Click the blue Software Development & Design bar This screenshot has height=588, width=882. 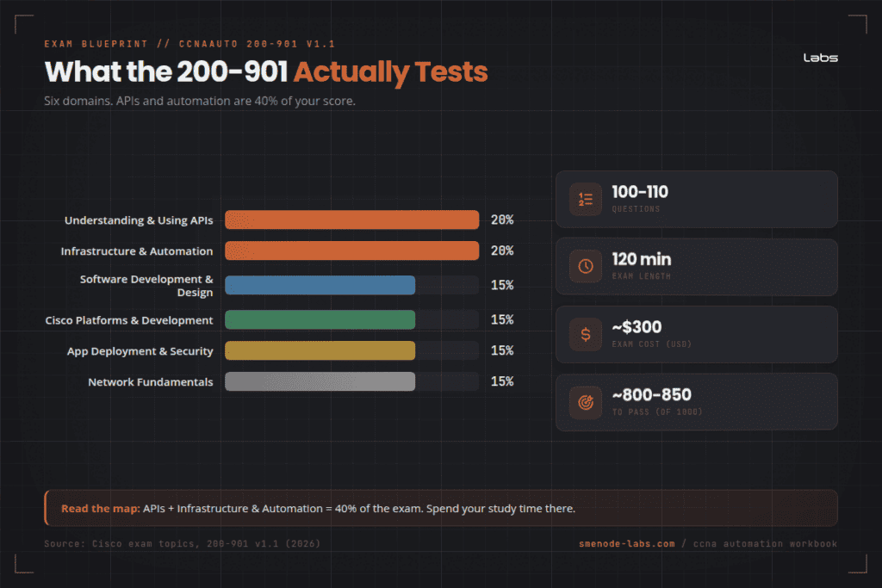tap(320, 285)
